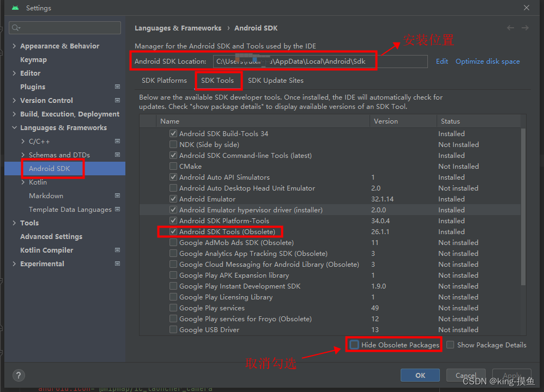This screenshot has height=392, width=544.
Task: Click the back navigation arrow
Action: pos(510,28)
